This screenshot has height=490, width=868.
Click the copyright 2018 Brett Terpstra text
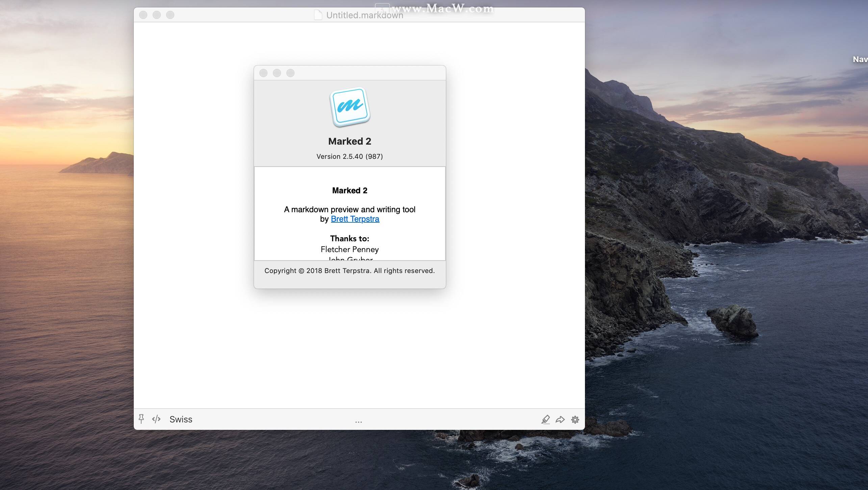(x=350, y=271)
